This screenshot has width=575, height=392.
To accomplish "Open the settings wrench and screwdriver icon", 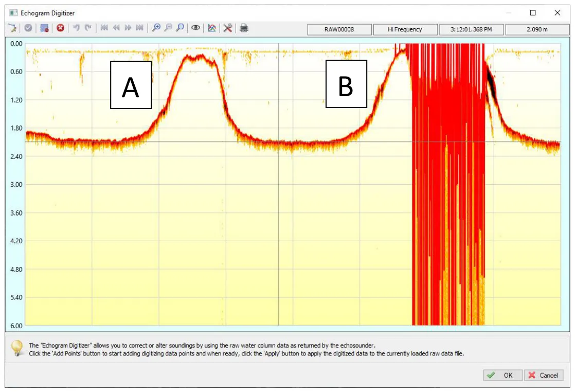I will click(x=228, y=28).
